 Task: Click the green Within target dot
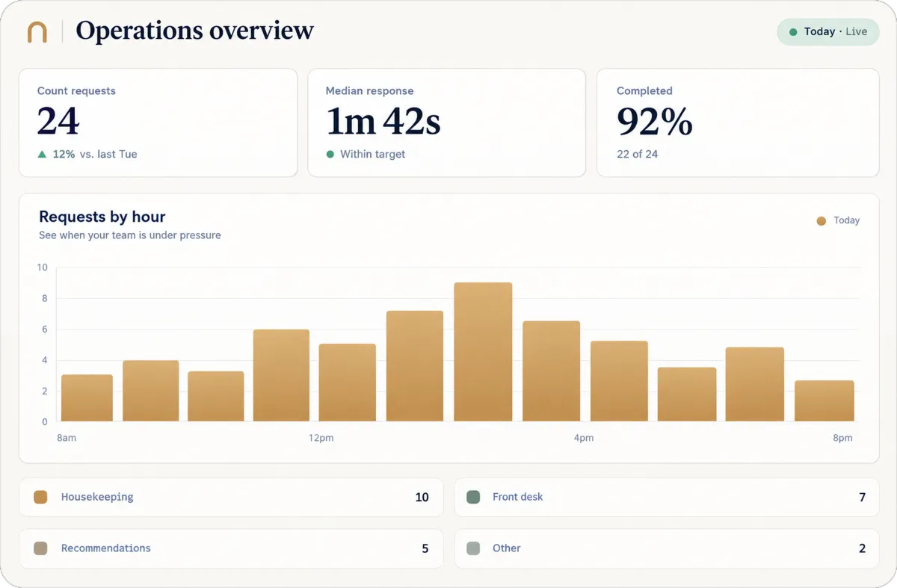pyautogui.click(x=330, y=154)
